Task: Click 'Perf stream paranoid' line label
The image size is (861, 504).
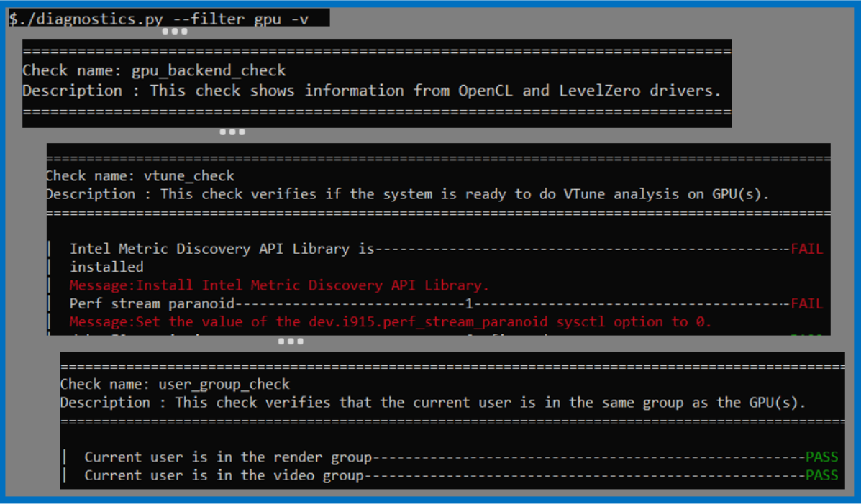Action: (152, 303)
